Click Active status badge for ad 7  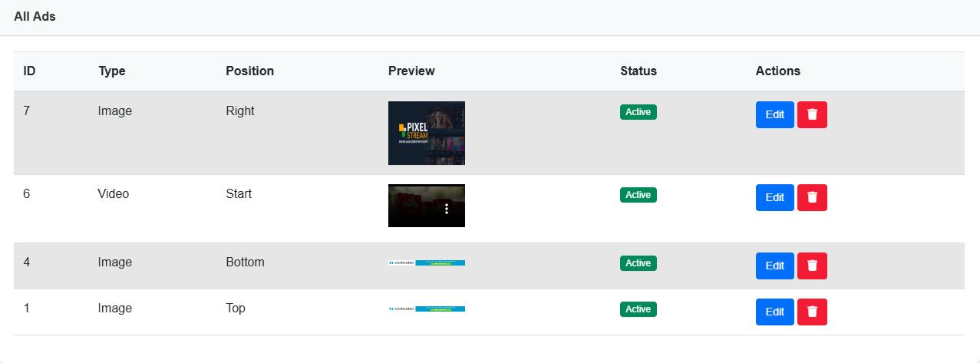638,112
